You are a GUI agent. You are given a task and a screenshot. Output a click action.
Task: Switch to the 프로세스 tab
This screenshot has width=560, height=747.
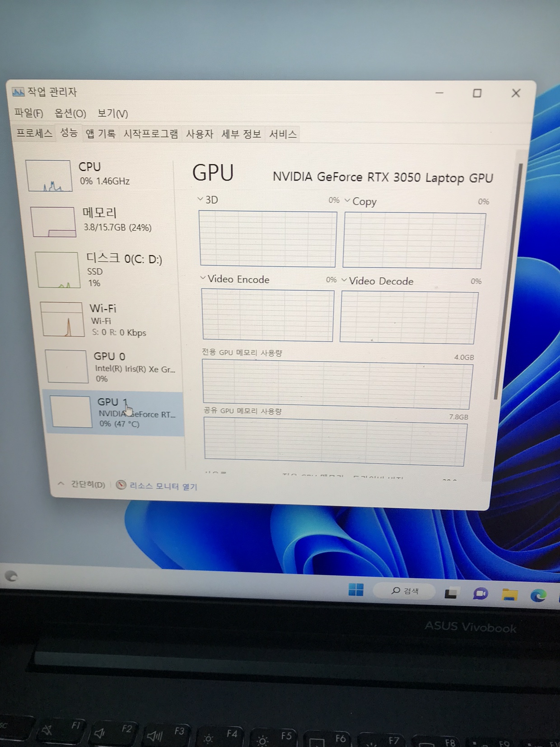(34, 133)
